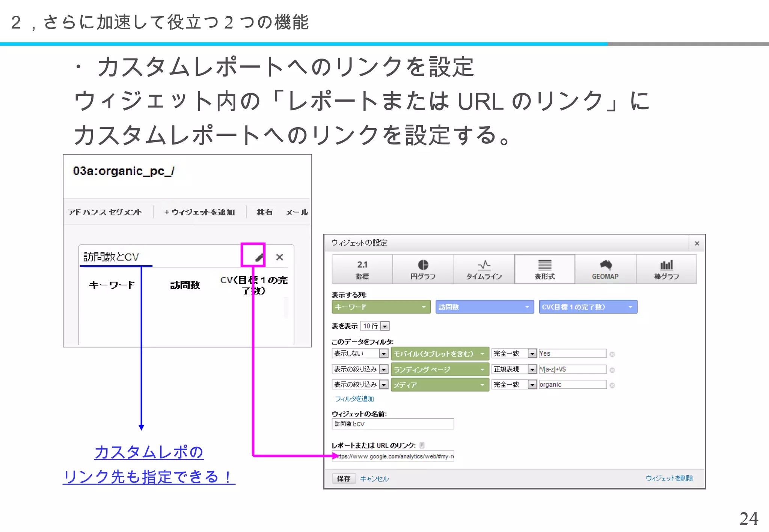
Task: Remove the regex filter row icon
Action: [612, 370]
